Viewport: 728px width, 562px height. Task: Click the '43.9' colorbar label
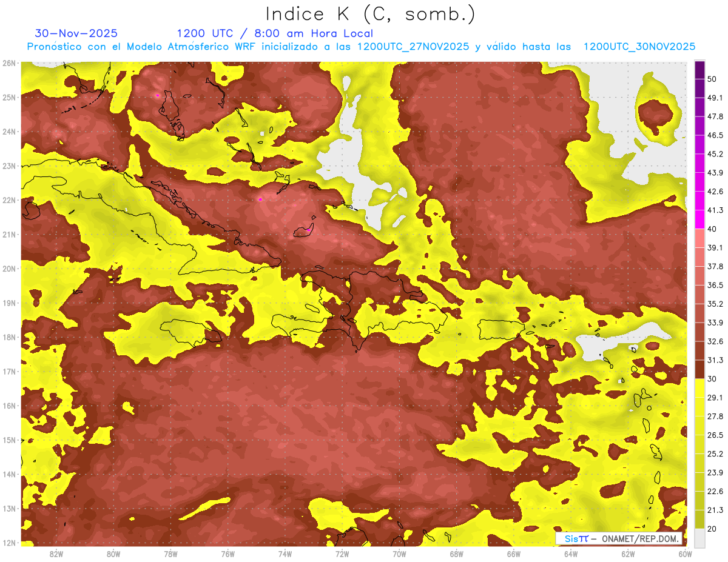click(x=714, y=173)
